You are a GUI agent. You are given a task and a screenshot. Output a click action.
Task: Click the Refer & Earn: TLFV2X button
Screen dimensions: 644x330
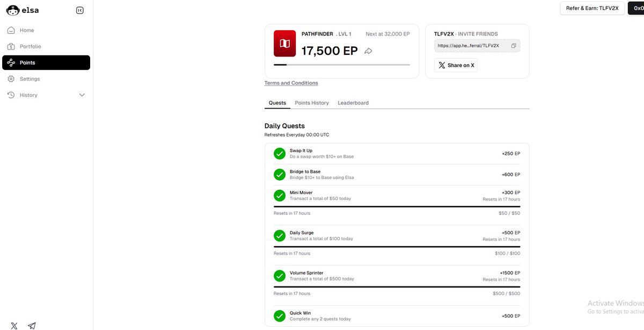[x=592, y=8]
